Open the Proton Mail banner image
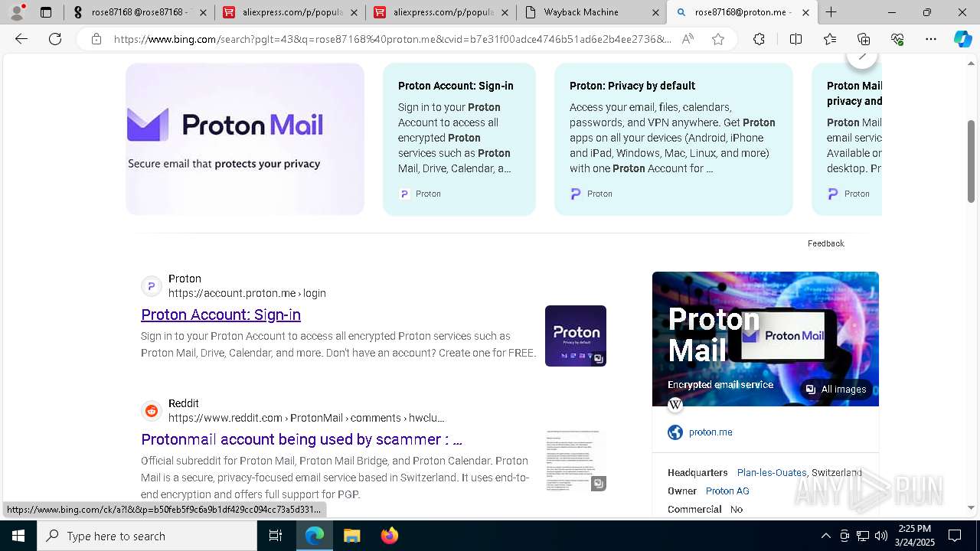Image resolution: width=980 pixels, height=551 pixels. [x=245, y=139]
